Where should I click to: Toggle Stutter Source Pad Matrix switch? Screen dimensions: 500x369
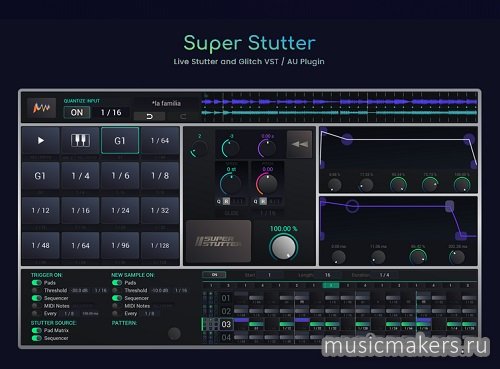[36, 330]
